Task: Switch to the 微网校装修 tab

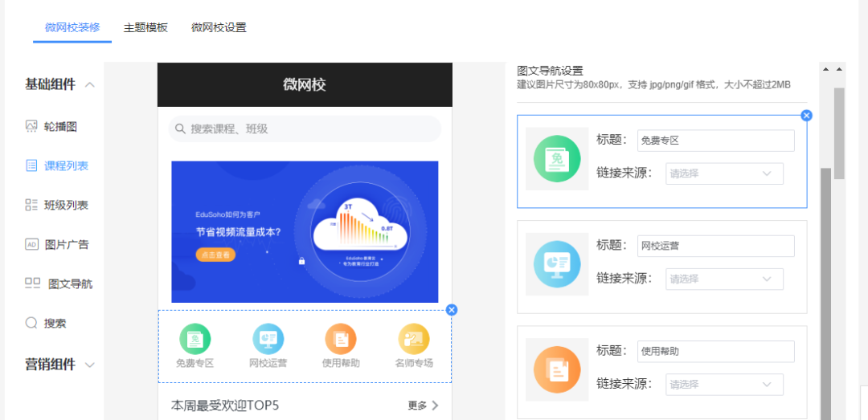Action: tap(72, 27)
